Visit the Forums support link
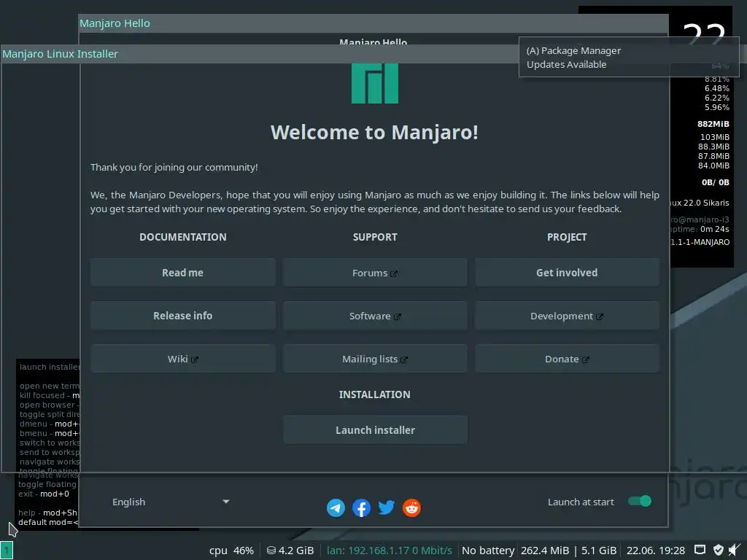Screen dimensions: 747x560 [376, 273]
